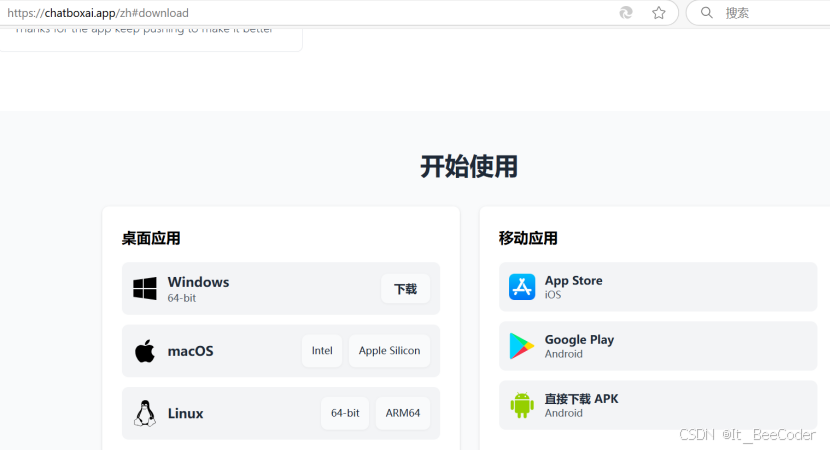
Task: Click the macOS label text
Action: coord(190,351)
